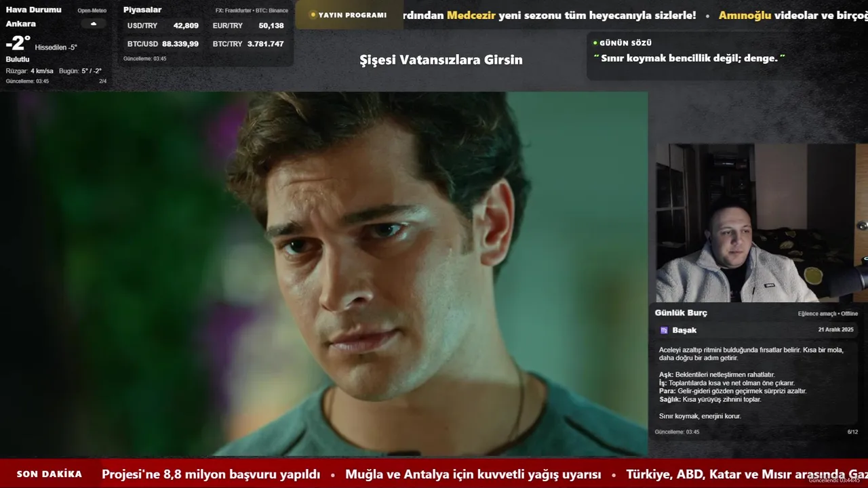Click the 21 Aralık 2025 date
This screenshot has width=868, height=488.
point(835,330)
